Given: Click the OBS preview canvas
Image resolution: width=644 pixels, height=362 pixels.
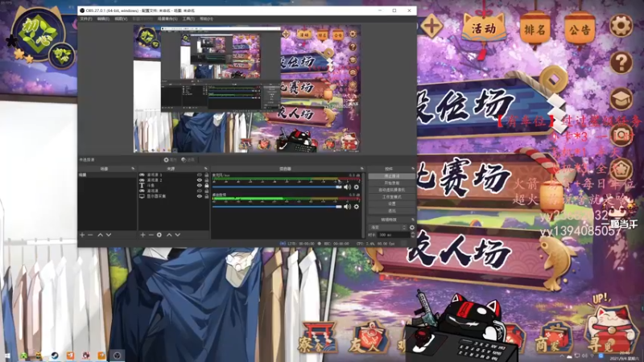Looking at the screenshot, I should (x=247, y=88).
